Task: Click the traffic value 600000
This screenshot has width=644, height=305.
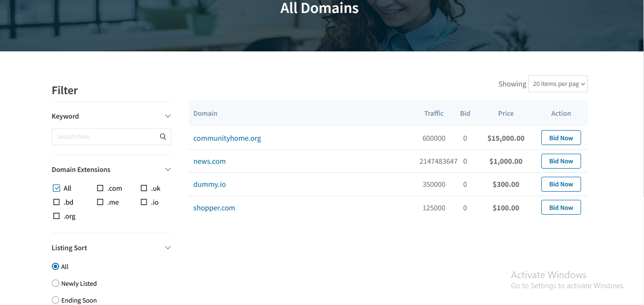Action: coord(434,138)
